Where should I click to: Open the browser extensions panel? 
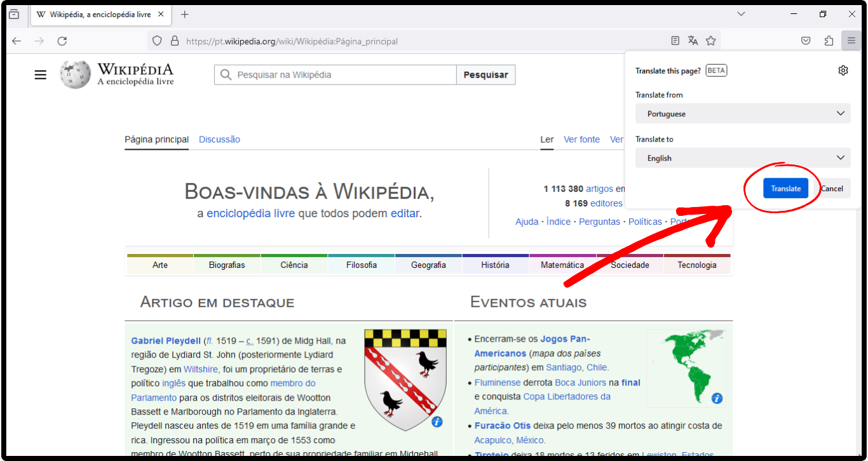tap(829, 40)
